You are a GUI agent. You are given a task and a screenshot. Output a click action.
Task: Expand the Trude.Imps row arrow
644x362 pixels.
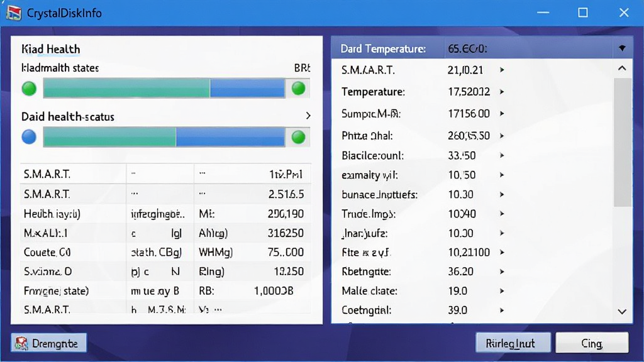click(502, 214)
